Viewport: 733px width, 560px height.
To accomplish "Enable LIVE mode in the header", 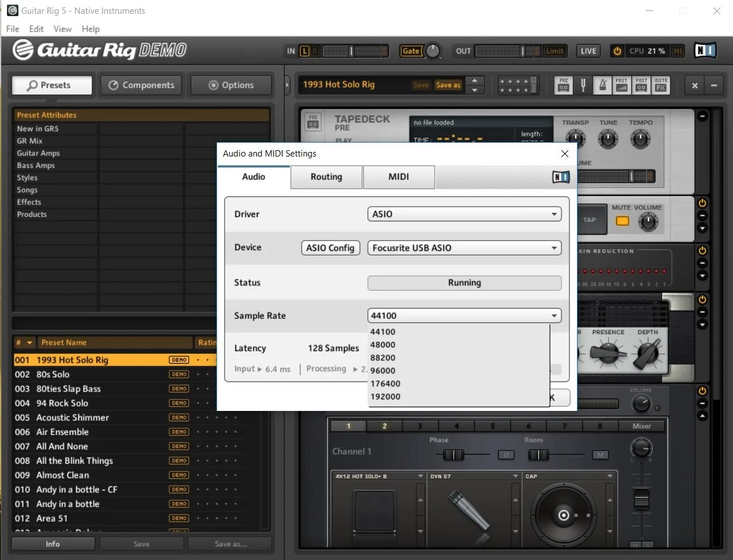I will [x=588, y=51].
